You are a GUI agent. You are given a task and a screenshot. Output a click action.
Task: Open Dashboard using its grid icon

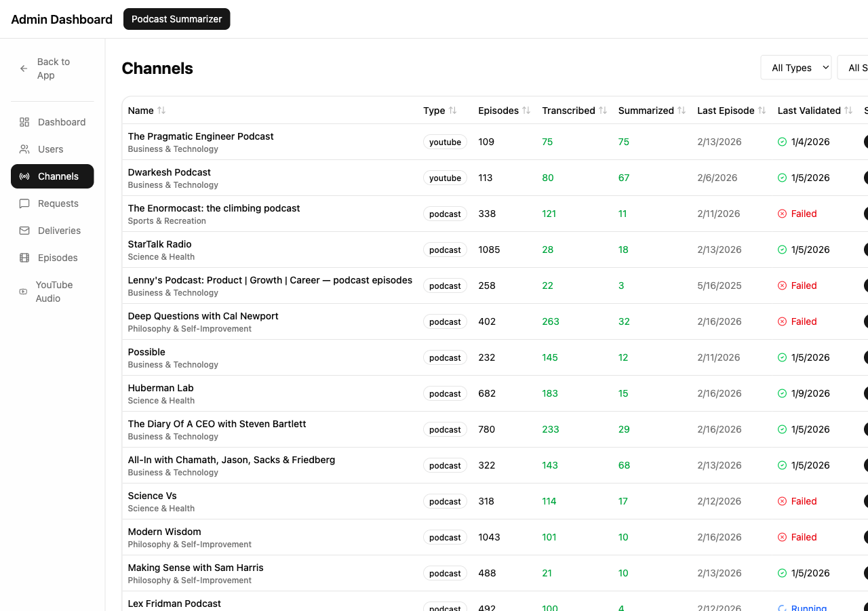24,122
